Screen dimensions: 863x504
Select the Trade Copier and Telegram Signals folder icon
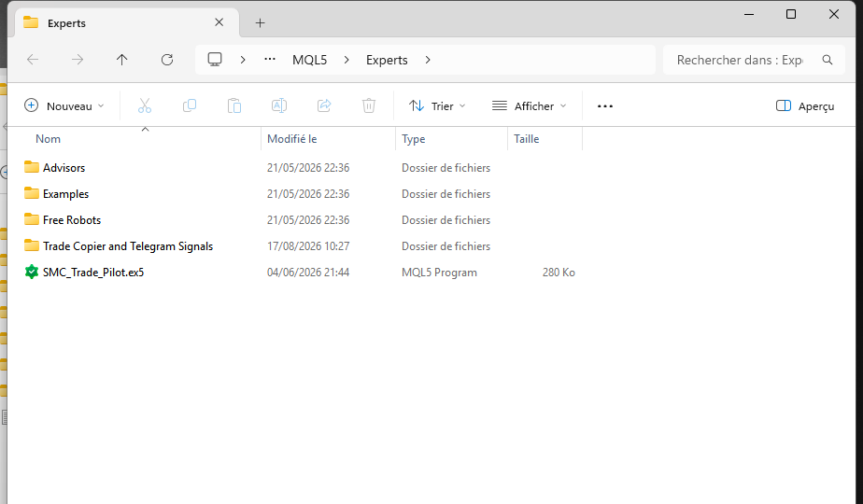[x=32, y=245]
